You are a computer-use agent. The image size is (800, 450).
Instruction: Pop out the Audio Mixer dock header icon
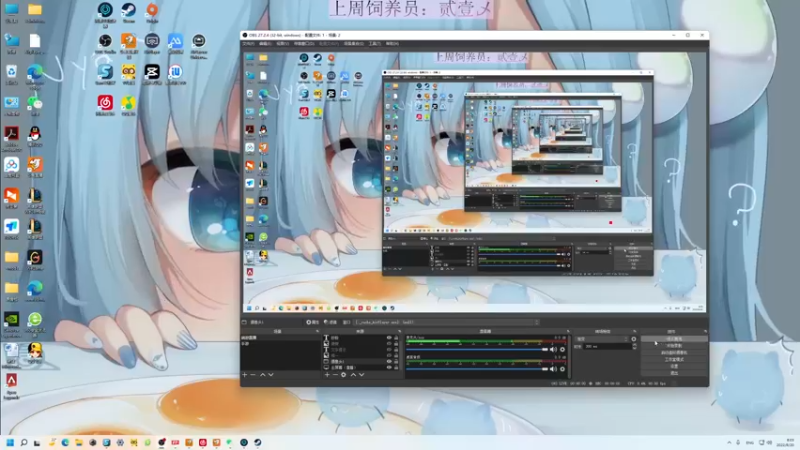click(568, 331)
